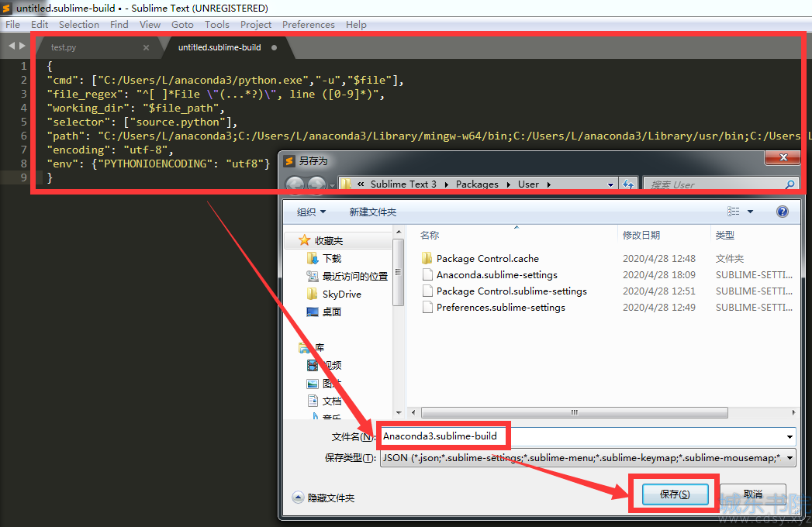Sort by 修改日期 date modified column

tap(641, 235)
